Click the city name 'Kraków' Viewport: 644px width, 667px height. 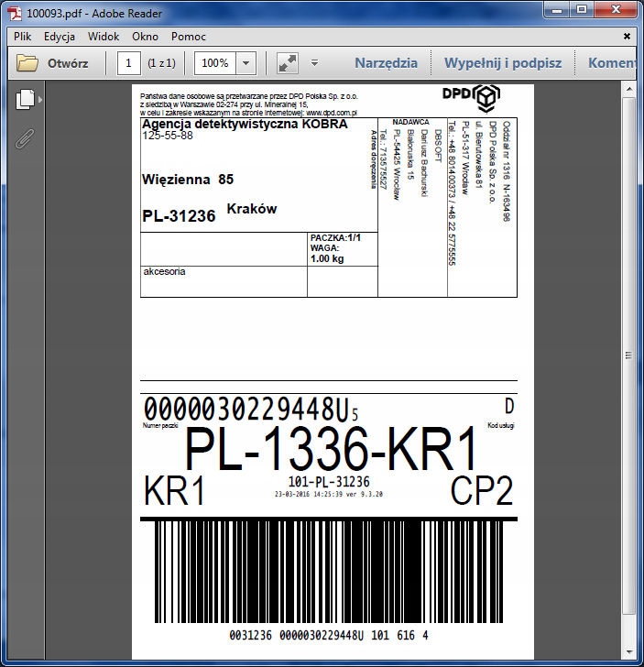[252, 209]
